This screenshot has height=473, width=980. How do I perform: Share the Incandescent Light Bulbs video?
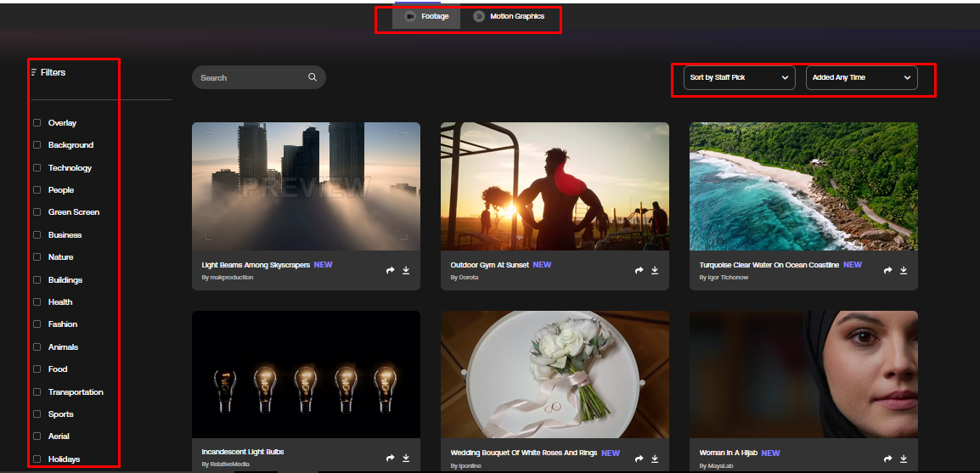click(391, 459)
